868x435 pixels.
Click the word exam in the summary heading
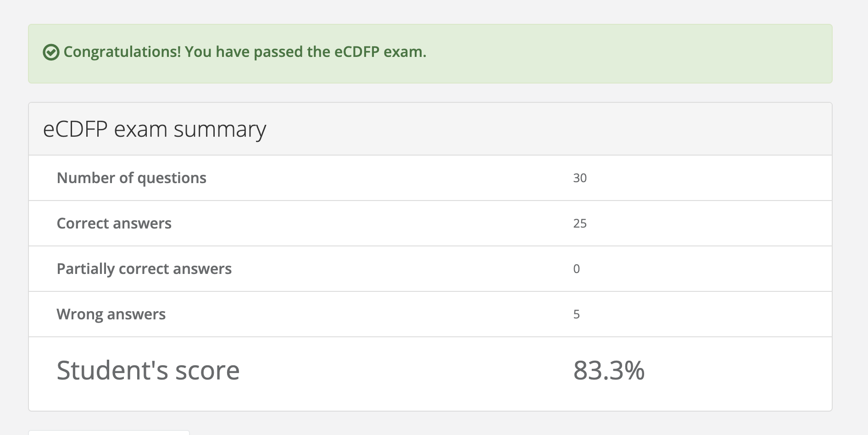pyautogui.click(x=140, y=129)
